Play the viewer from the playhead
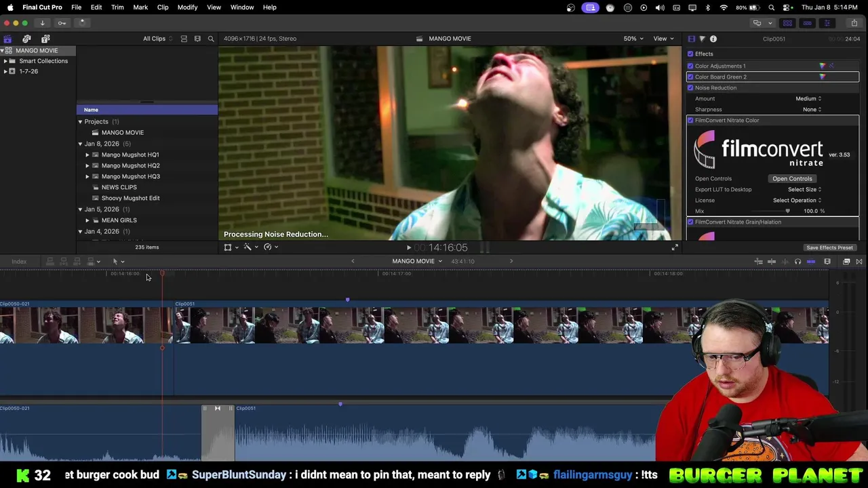868x488 pixels. point(408,248)
